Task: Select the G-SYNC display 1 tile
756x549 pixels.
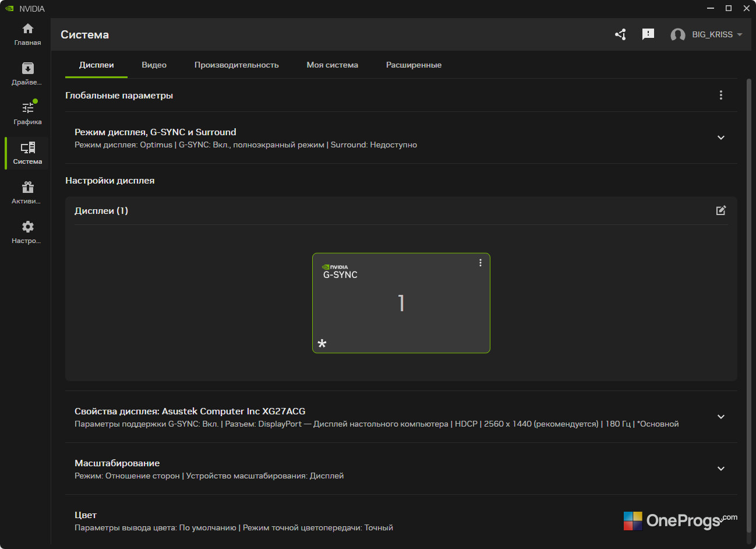Action: coord(401,303)
